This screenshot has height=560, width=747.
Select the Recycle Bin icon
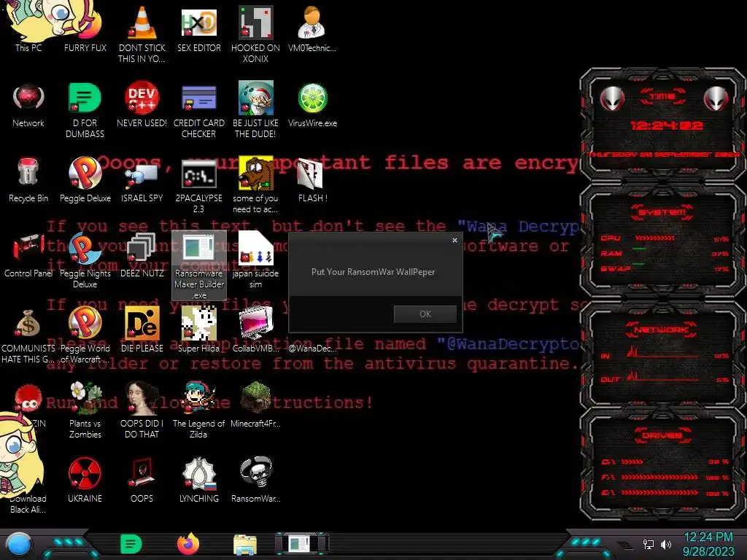pyautogui.click(x=28, y=179)
